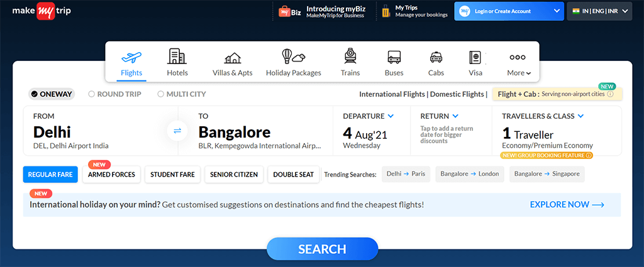Edit the FROM city field Delhi
The image size is (644, 267).
click(101, 131)
